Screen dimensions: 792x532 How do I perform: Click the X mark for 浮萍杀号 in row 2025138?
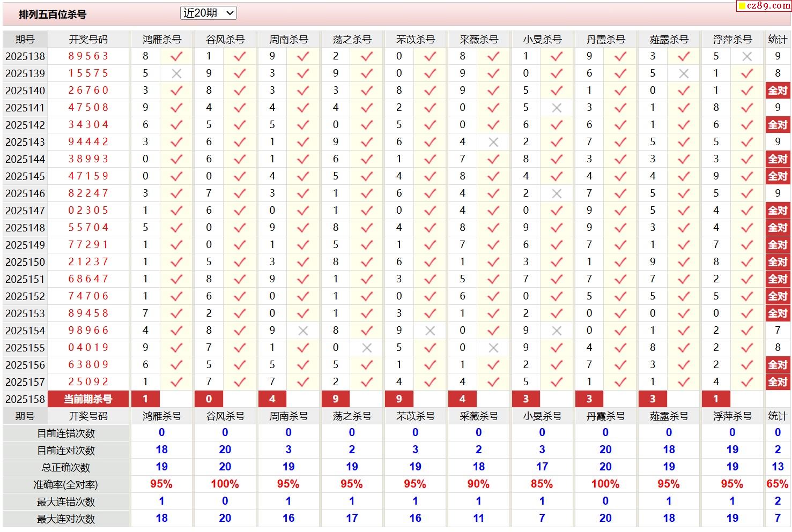747,56
